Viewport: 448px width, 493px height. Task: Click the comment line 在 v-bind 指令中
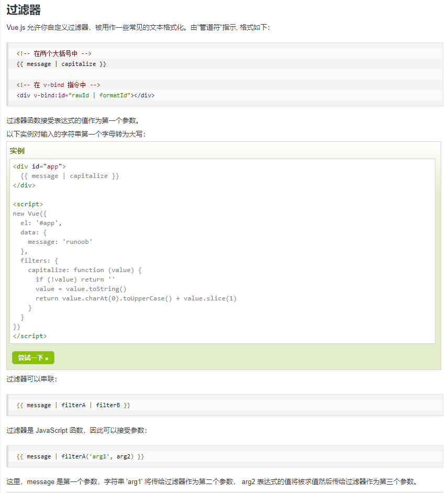click(58, 85)
